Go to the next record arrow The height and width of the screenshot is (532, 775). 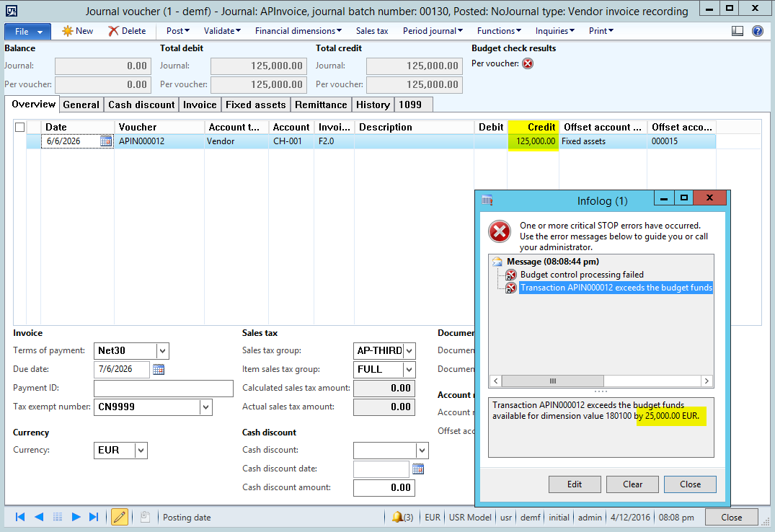click(x=76, y=517)
